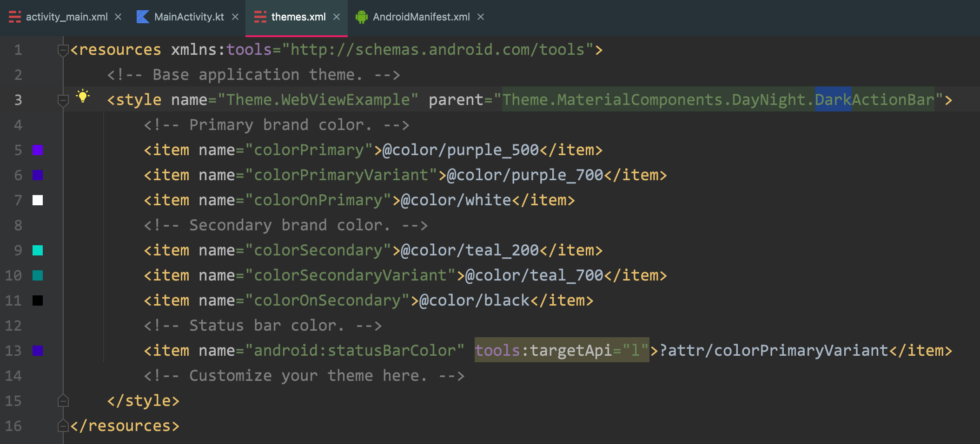This screenshot has height=444, width=980.
Task: Open the purple_500 color swatch in gutter
Action: tap(38, 150)
